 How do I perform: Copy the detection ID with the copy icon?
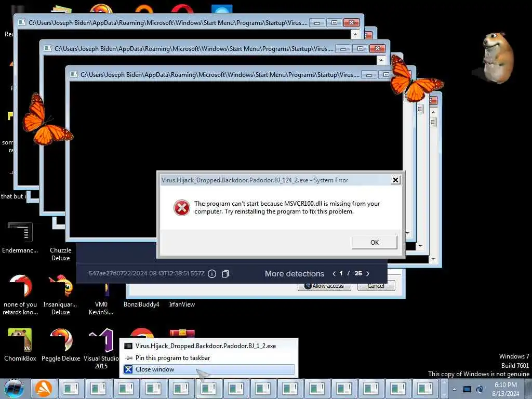[225, 273]
